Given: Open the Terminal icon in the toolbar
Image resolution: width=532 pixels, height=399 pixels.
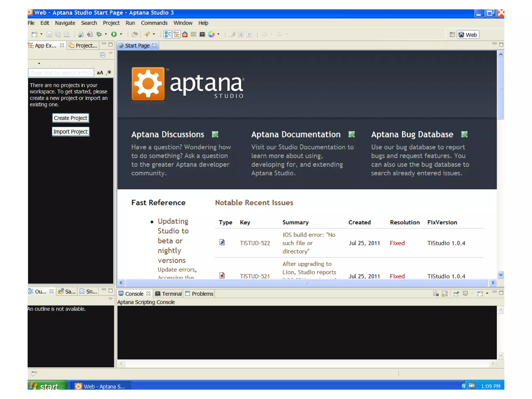Looking at the screenshot, I should (202, 34).
